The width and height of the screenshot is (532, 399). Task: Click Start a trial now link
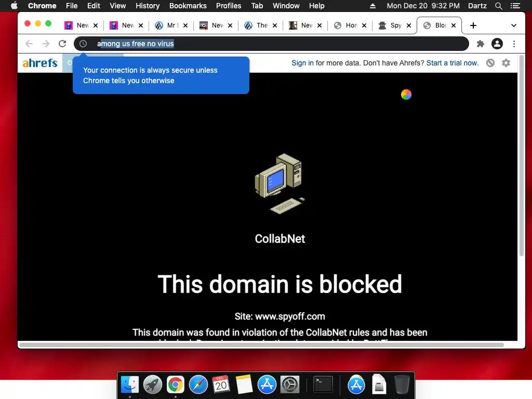point(453,63)
